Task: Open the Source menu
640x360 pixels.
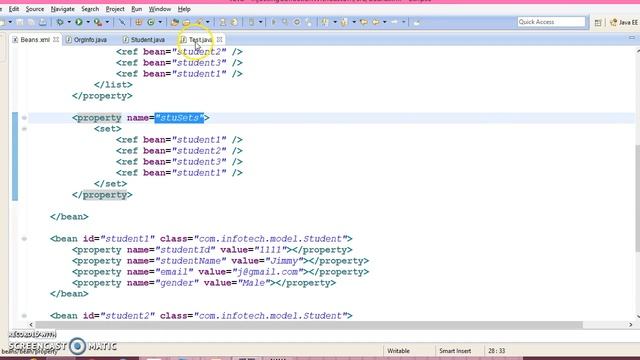Action: coord(35,9)
